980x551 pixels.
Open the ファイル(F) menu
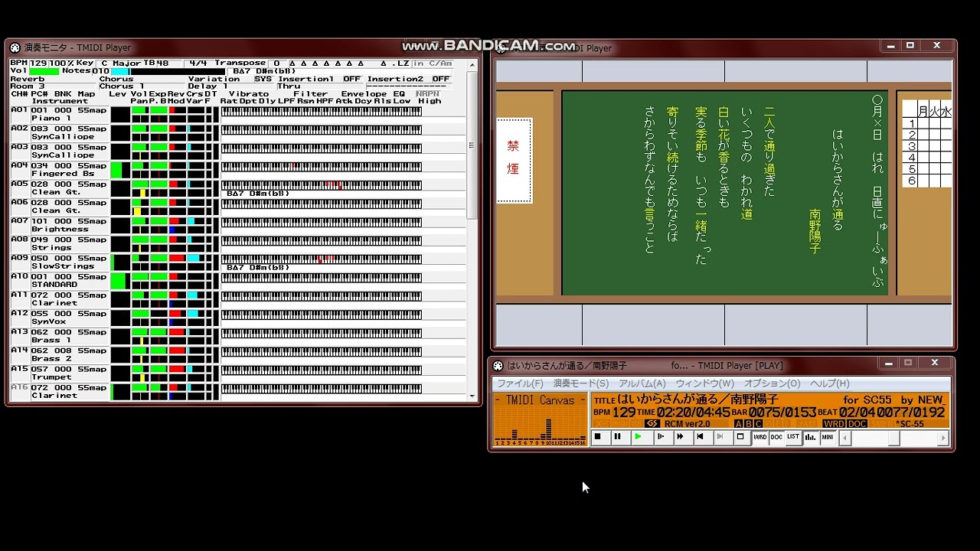click(x=520, y=383)
